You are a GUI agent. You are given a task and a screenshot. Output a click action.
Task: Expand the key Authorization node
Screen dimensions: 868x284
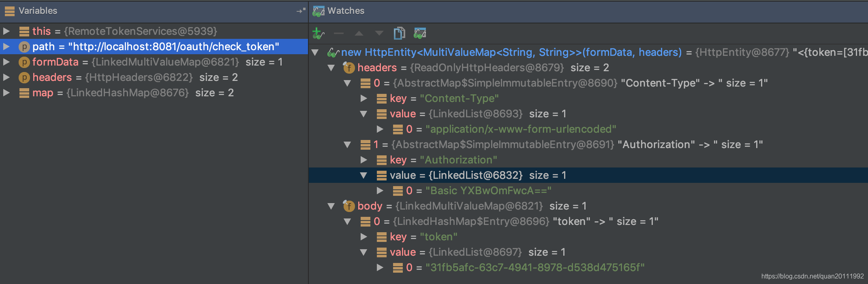coord(363,160)
